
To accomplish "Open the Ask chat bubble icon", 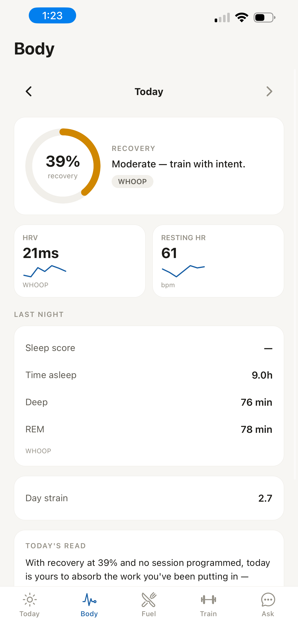I will click(x=268, y=599).
